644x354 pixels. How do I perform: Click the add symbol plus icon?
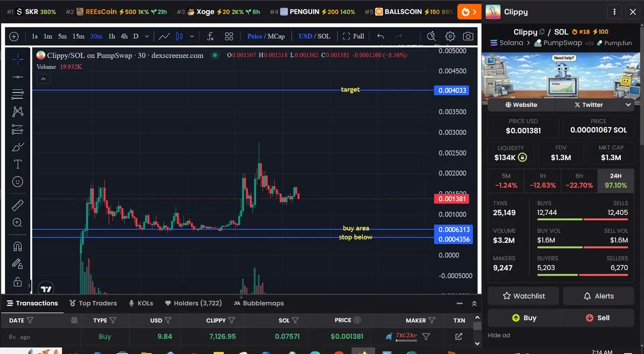[x=14, y=37]
